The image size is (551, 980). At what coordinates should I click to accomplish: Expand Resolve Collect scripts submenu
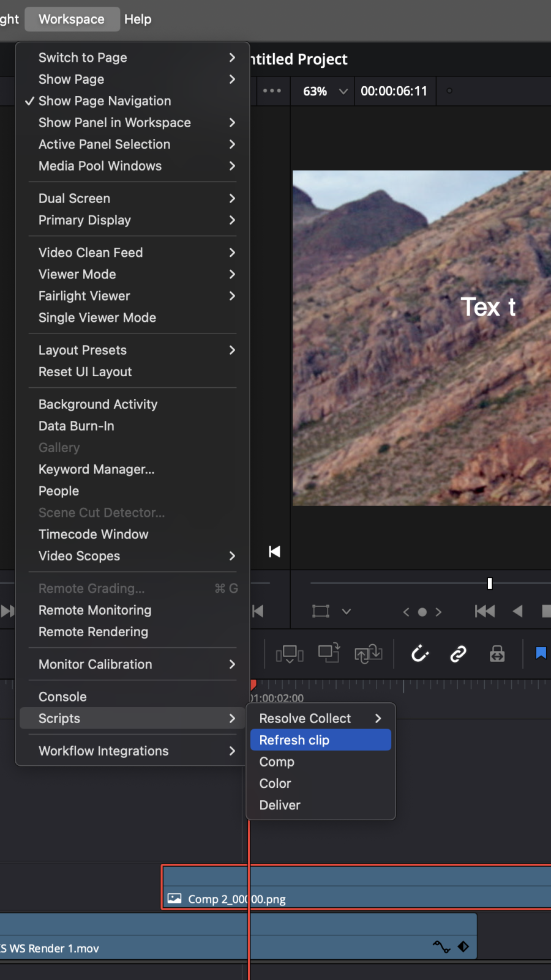[x=321, y=718]
